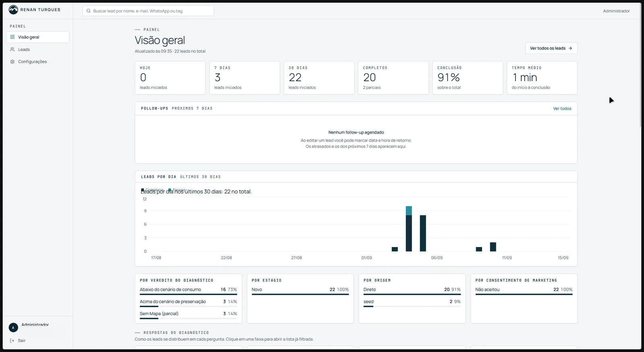Select the 7 dias leads card
This screenshot has width=644, height=352.
click(244, 78)
